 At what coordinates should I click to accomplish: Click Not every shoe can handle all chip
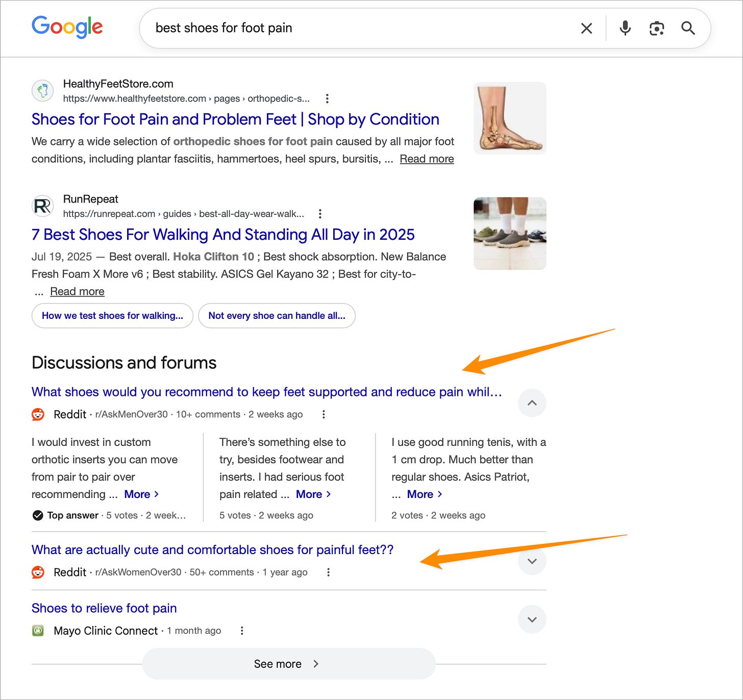pos(277,316)
